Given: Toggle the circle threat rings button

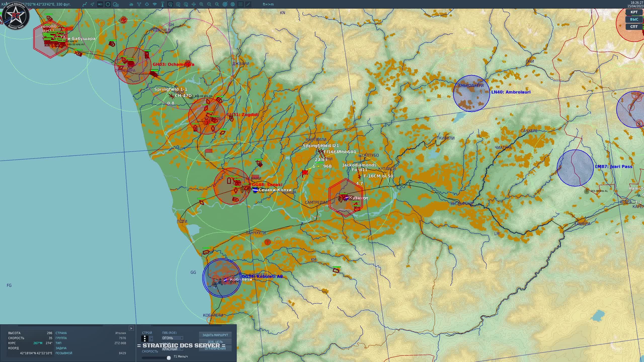Looking at the screenshot, I should pyautogui.click(x=108, y=4).
